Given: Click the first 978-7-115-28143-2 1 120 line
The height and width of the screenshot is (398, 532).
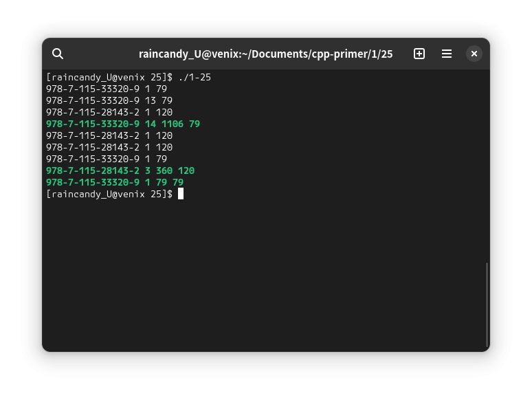Looking at the screenshot, I should point(109,112).
